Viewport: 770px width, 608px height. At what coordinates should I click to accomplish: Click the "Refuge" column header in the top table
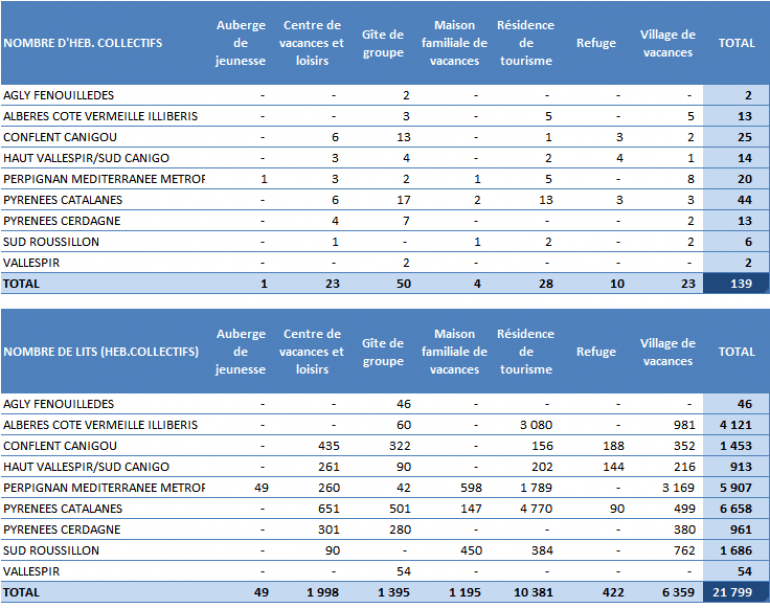click(596, 44)
